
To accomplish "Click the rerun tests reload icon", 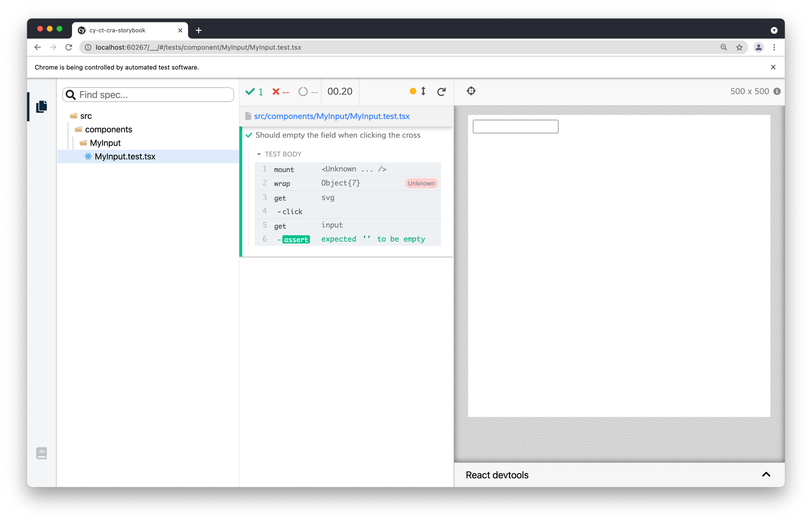I will (x=441, y=92).
